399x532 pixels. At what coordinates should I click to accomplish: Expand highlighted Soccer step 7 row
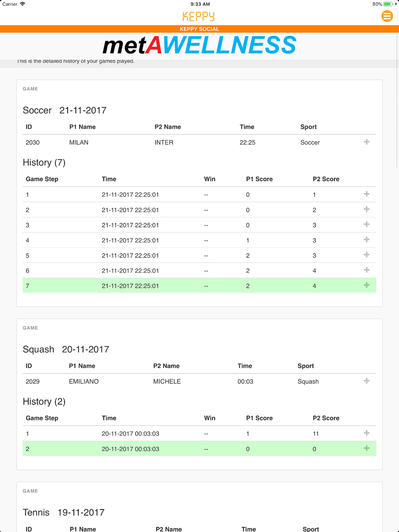[x=367, y=285]
